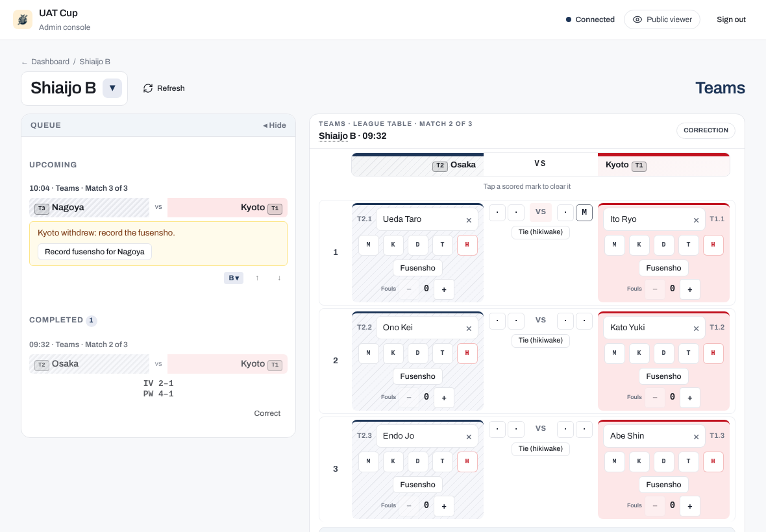Viewport: 766px width, 532px height.
Task: Clear Endo Jo's name field
Action: [x=469, y=437]
